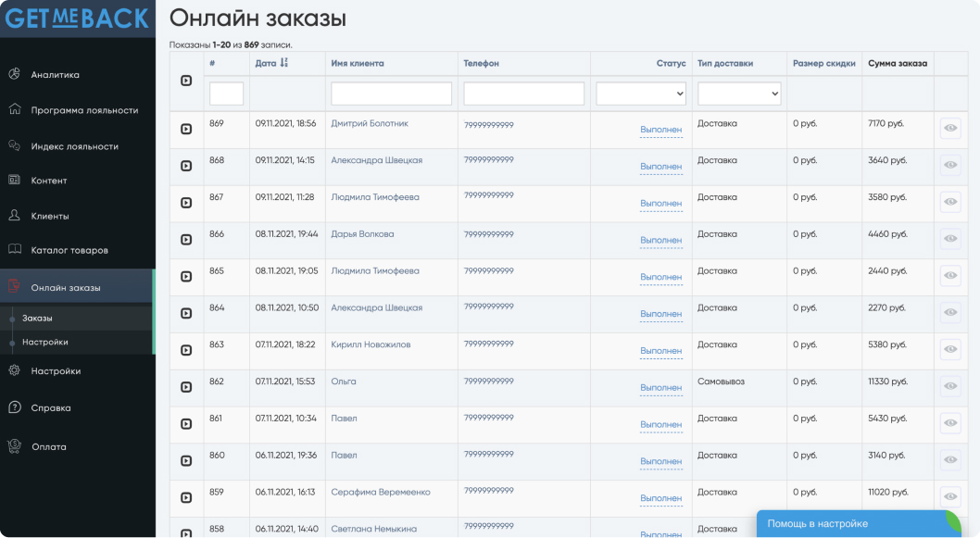Click the Справка question mark icon

[x=14, y=407]
